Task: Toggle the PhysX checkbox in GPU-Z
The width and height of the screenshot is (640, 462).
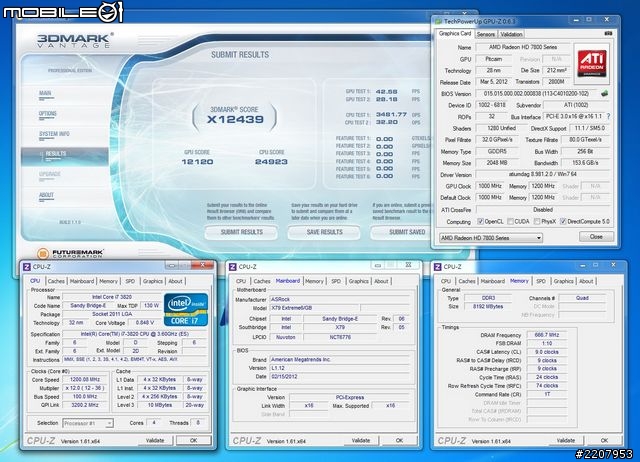Action: 537,221
